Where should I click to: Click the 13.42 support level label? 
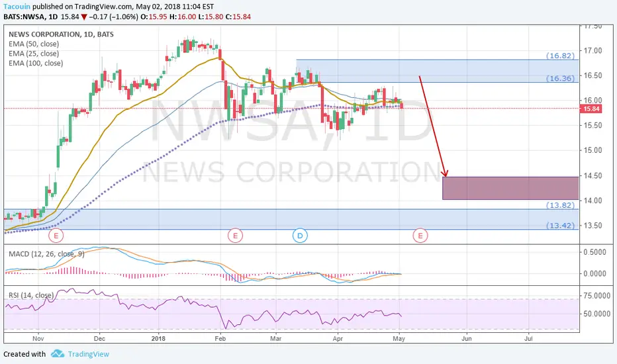tap(560, 226)
